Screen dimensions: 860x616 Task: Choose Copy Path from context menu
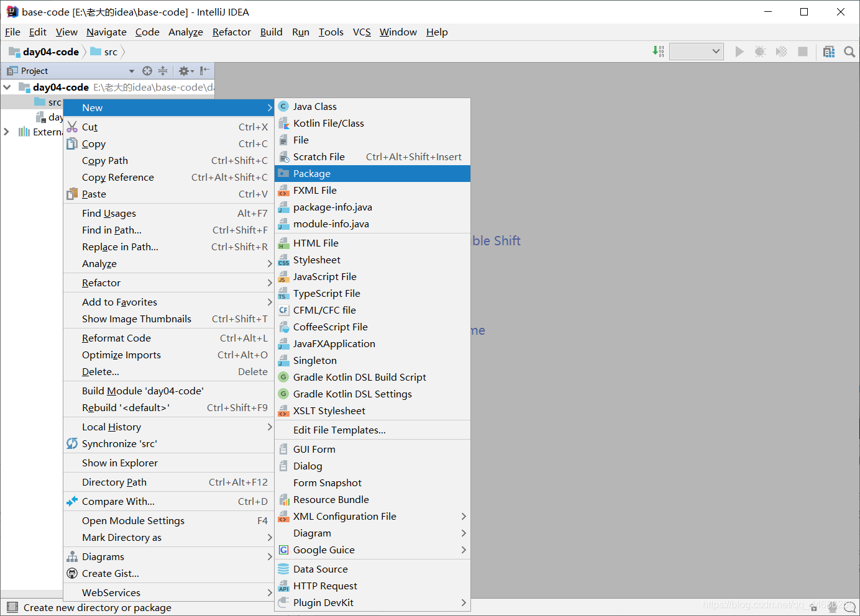168,161
